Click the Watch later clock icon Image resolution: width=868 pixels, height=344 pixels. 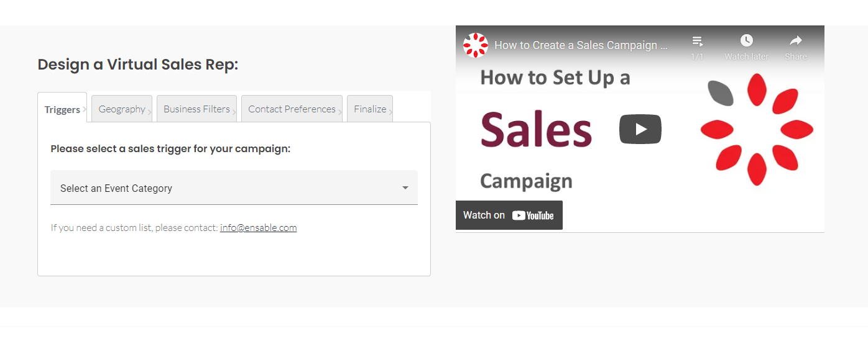(746, 41)
